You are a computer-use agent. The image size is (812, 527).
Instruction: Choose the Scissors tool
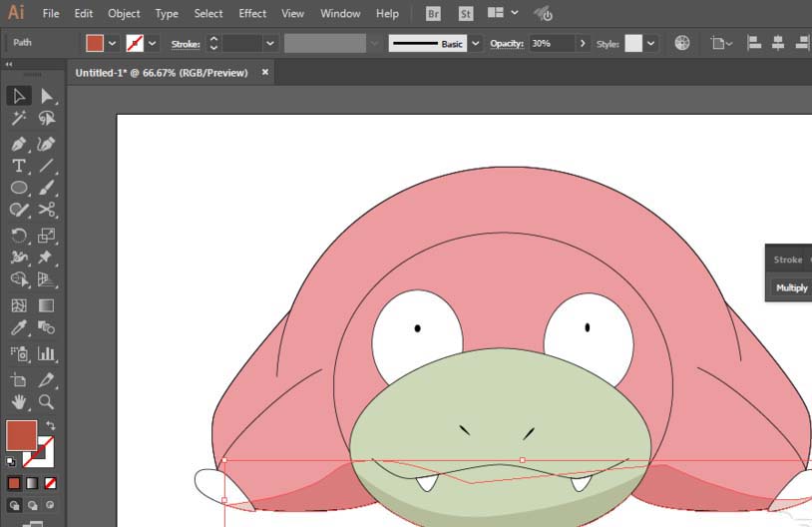tap(46, 210)
